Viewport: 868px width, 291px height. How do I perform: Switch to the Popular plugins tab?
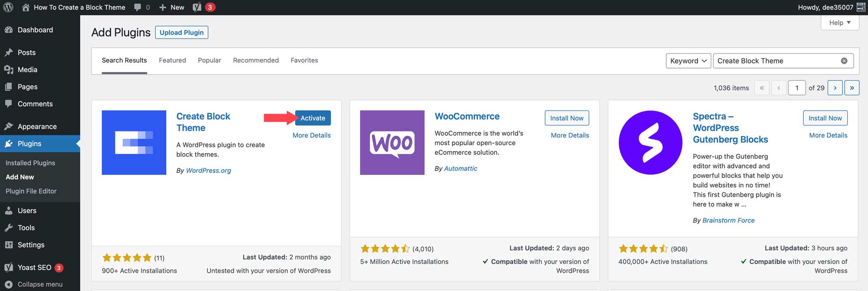(x=209, y=60)
